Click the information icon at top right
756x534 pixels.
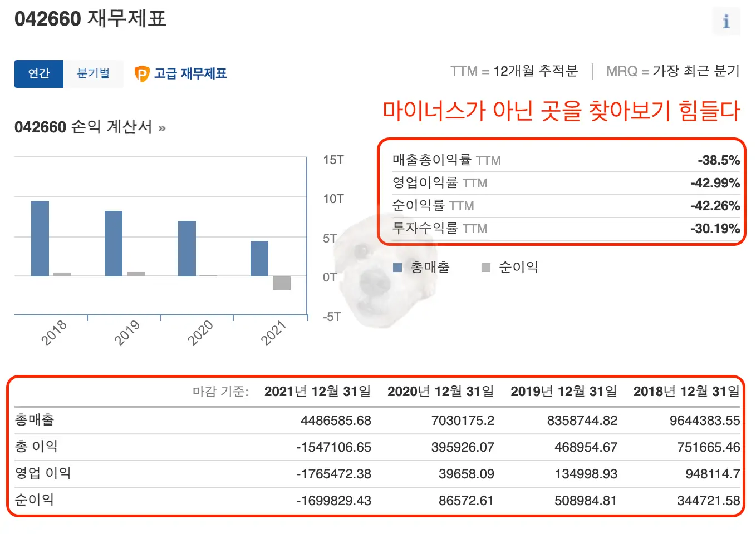[726, 21]
